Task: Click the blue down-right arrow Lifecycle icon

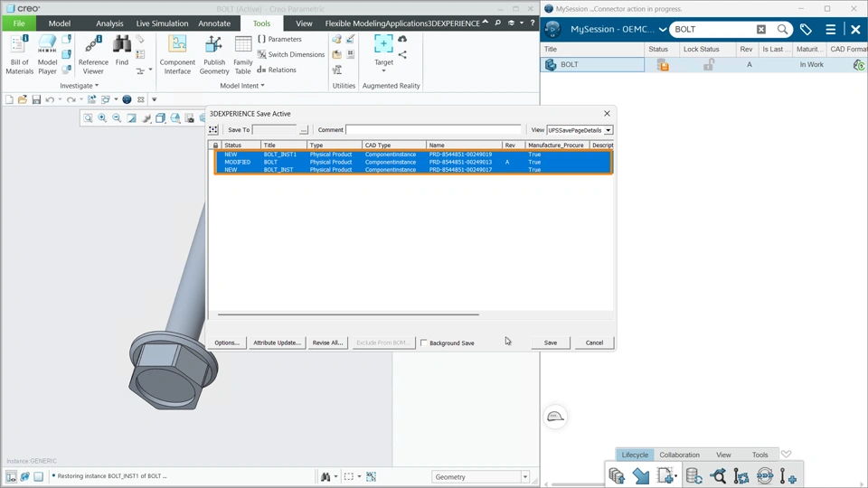Action: click(641, 475)
